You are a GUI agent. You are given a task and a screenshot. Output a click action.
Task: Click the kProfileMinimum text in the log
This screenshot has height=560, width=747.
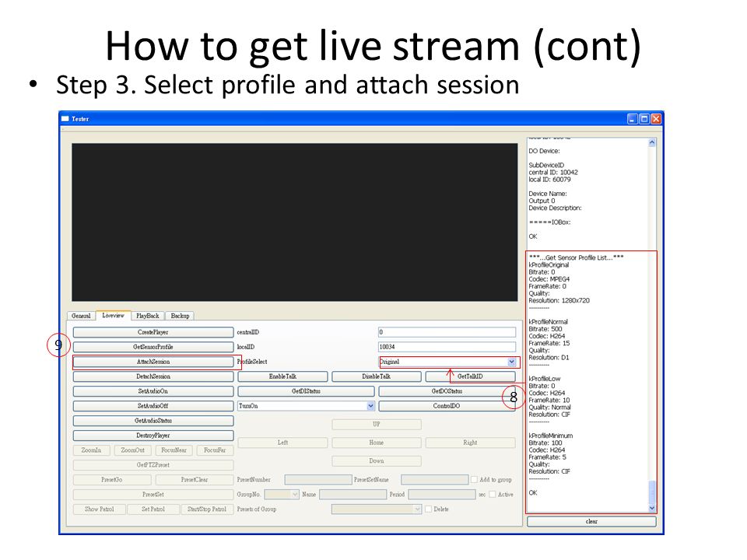coord(551,436)
